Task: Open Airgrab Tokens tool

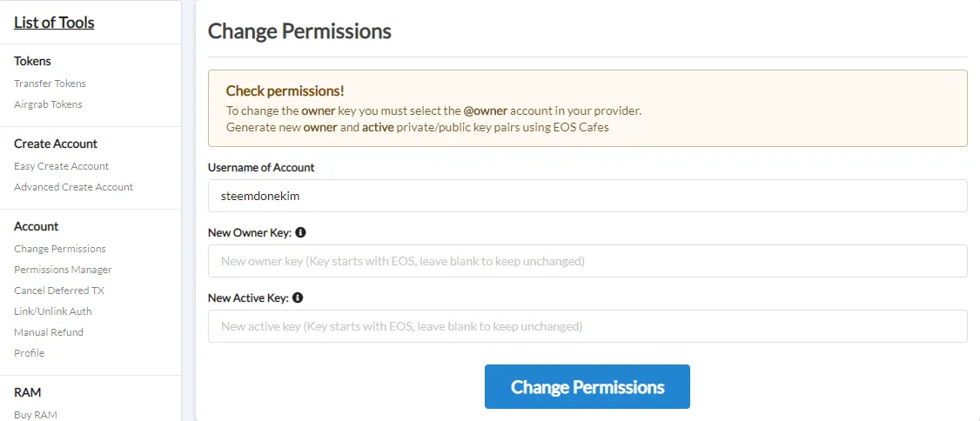Action: click(48, 104)
